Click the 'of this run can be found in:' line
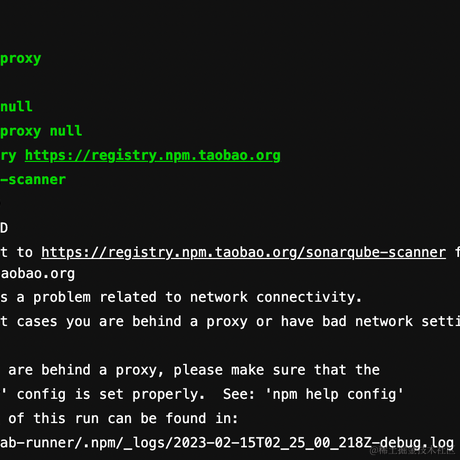Viewport: 460px width, 460px height. click(x=123, y=419)
